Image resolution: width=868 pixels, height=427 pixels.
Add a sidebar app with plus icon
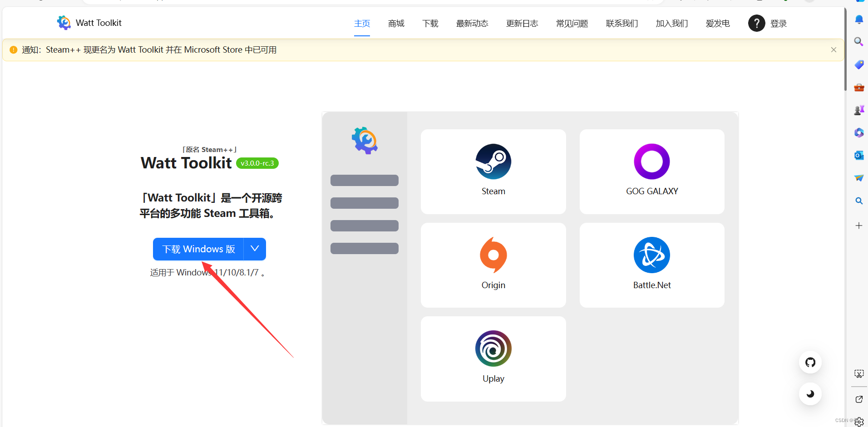click(859, 226)
